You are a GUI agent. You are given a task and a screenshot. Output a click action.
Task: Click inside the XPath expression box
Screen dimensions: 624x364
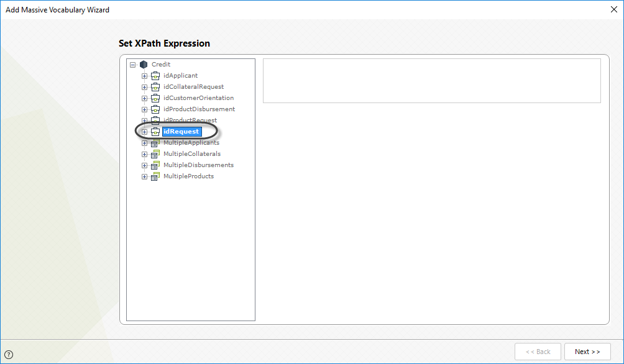pos(432,81)
